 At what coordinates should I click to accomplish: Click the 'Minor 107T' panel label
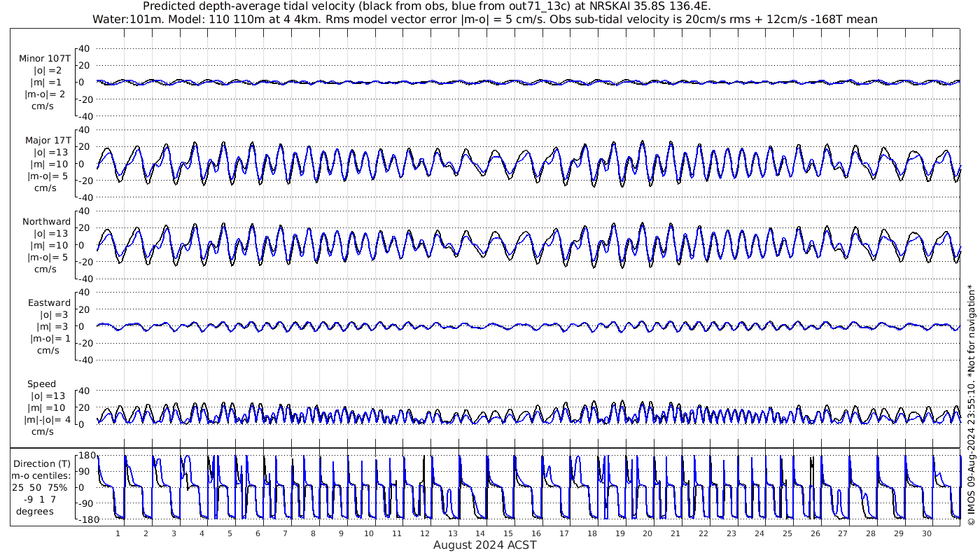[x=45, y=59]
